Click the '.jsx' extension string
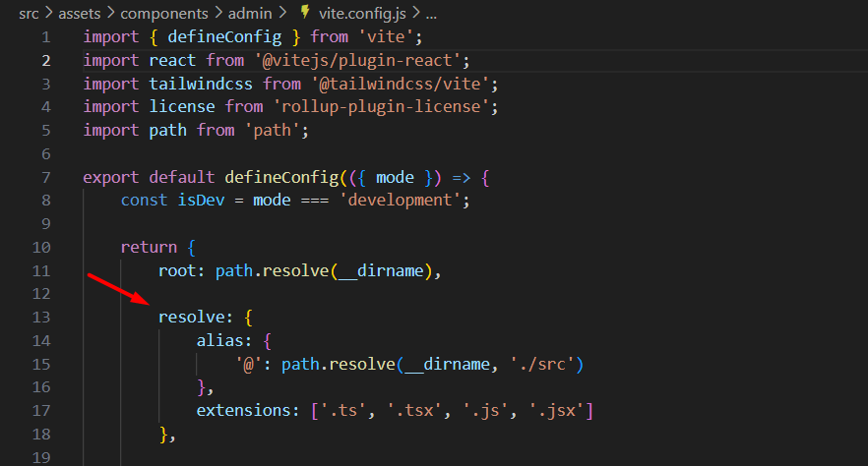The width and height of the screenshot is (868, 466). click(x=557, y=411)
